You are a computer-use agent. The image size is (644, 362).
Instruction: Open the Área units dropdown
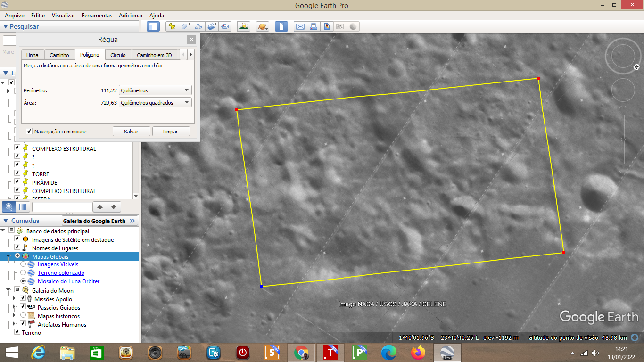tap(155, 102)
